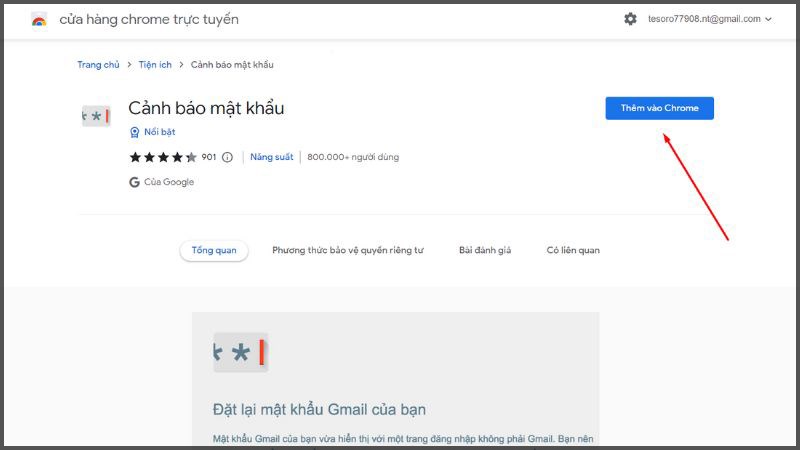The image size is (800, 450).
Task: Click the Google G logo
Action: pyautogui.click(x=134, y=182)
